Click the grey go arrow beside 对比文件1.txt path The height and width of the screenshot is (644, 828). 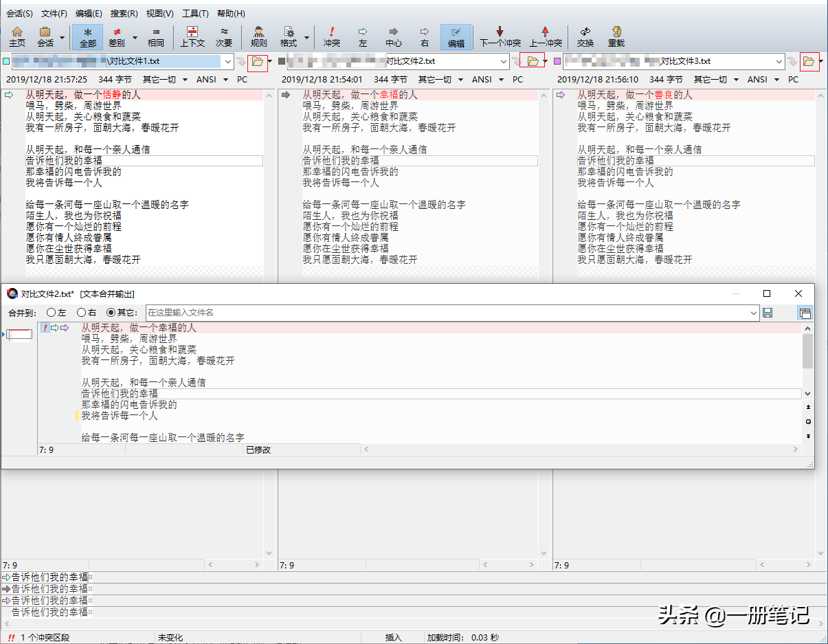240,61
